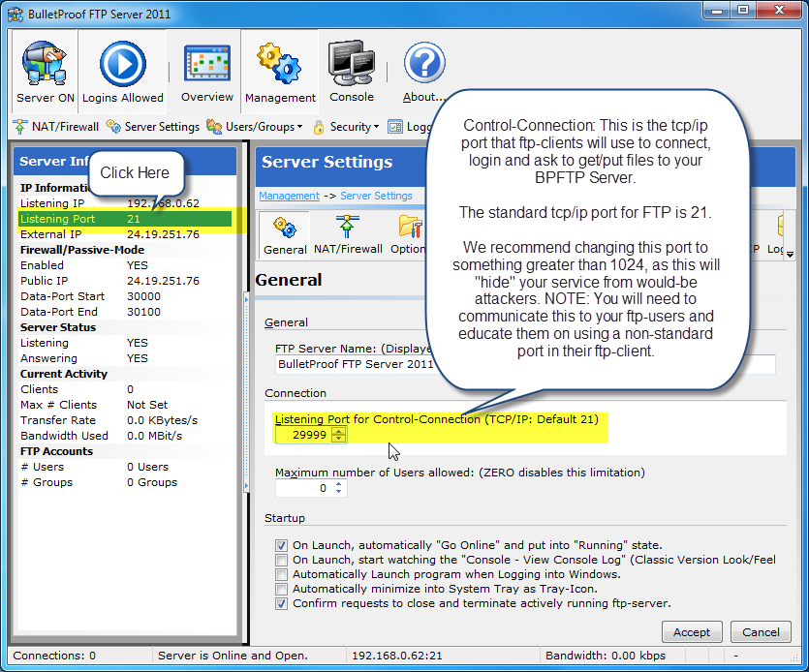Click the "Connections: 0" status bar entry

(54, 656)
